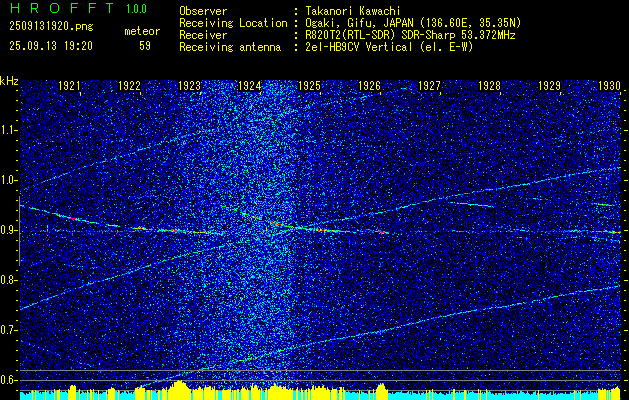The height and width of the screenshot is (400, 629).
Task: Click the 1.0 frequency axis label
Action: tap(8, 180)
